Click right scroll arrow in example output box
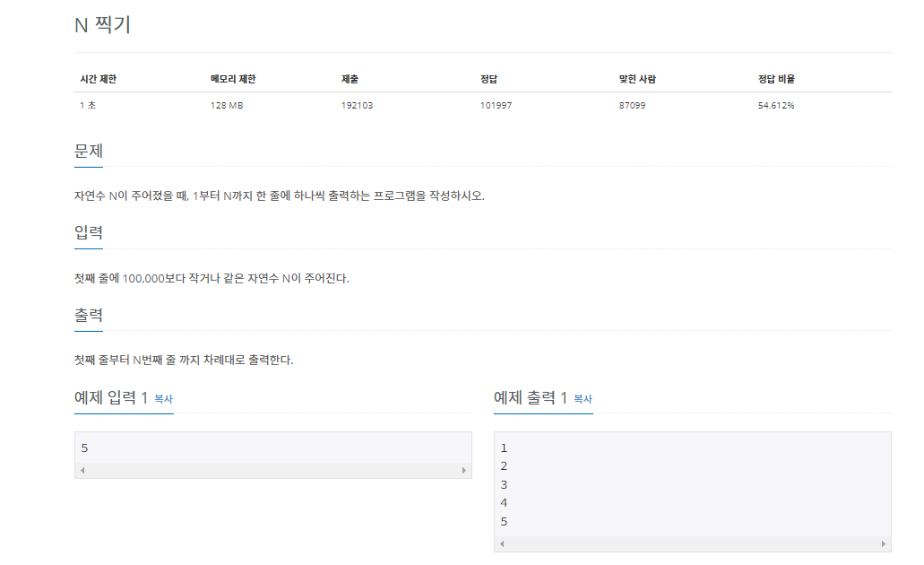 coord(883,543)
